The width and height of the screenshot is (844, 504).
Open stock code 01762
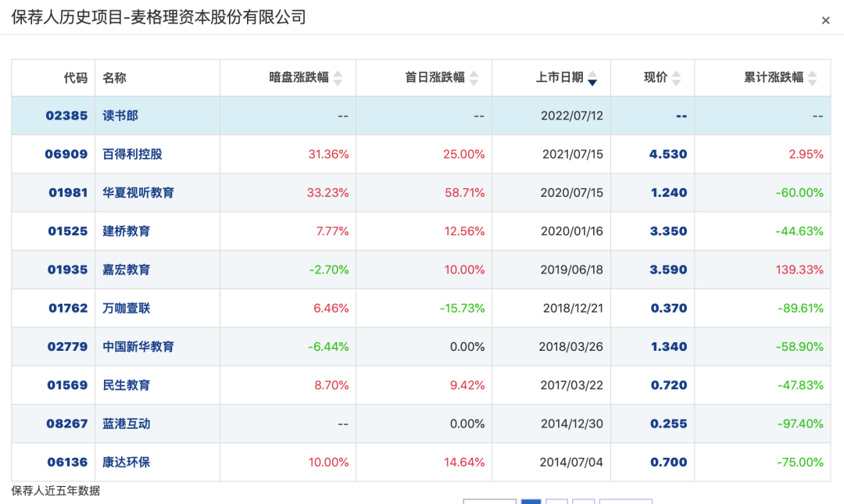pyautogui.click(x=68, y=308)
